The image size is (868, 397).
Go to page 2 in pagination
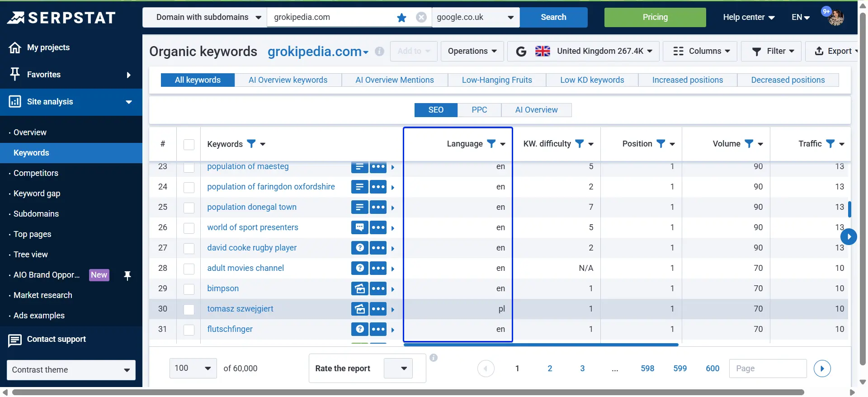pos(550,369)
